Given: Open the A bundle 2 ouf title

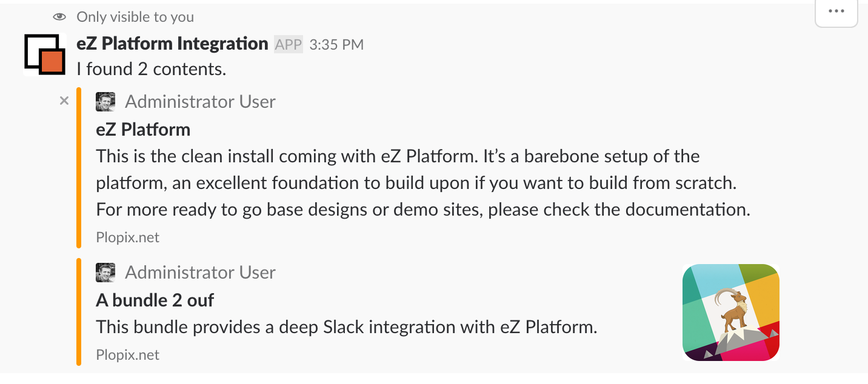Looking at the screenshot, I should 155,300.
